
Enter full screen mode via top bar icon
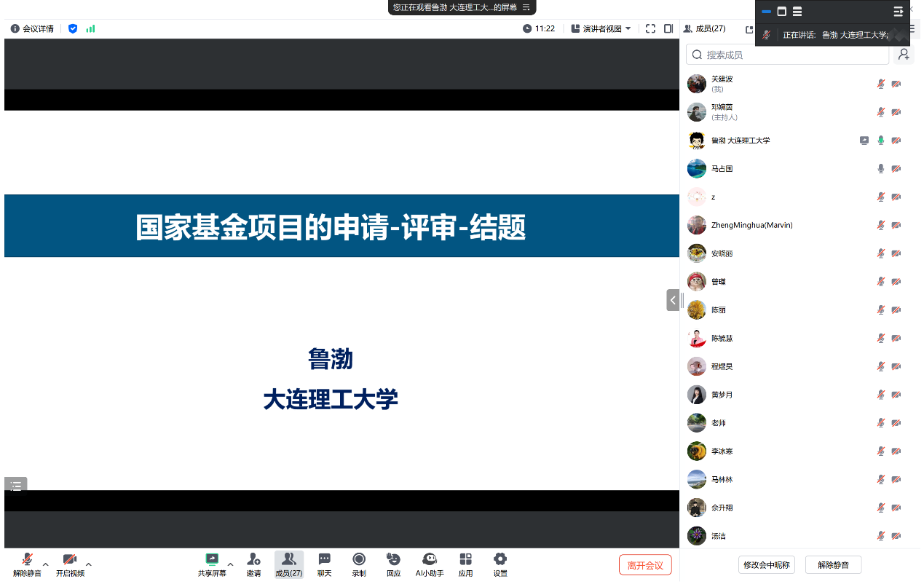pos(650,29)
